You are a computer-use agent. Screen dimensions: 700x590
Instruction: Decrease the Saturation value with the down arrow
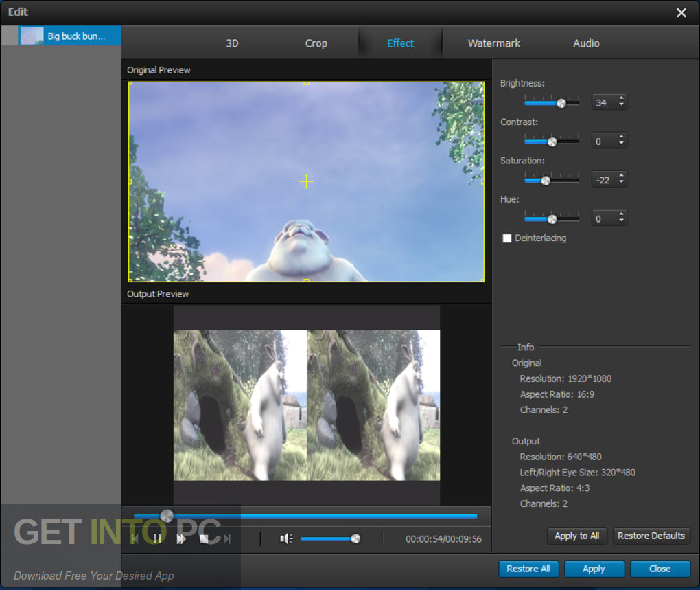pyautogui.click(x=621, y=183)
